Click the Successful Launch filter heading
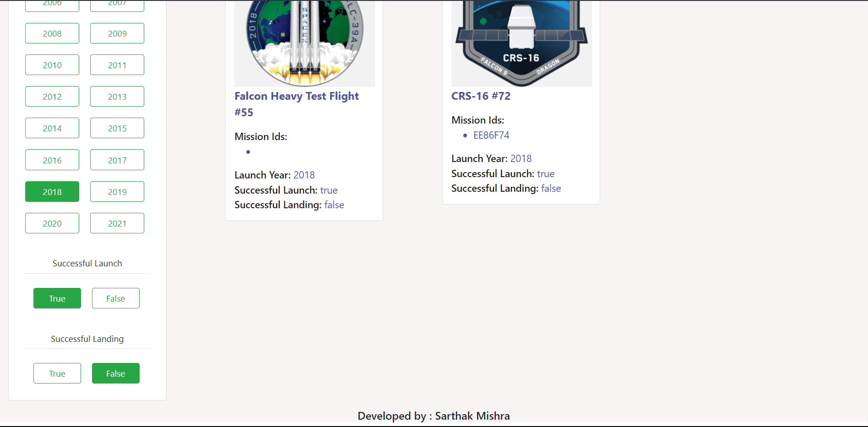868x427 pixels. point(87,264)
